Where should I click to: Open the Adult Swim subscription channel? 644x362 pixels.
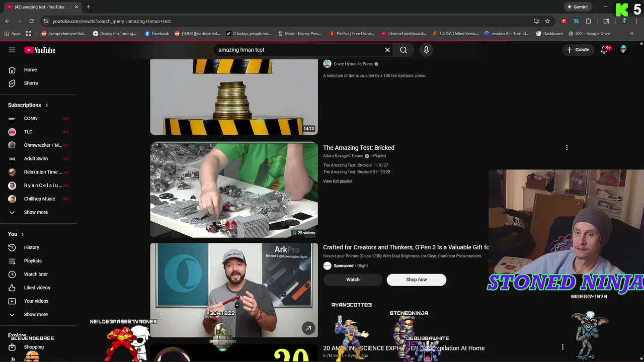tap(36, 158)
